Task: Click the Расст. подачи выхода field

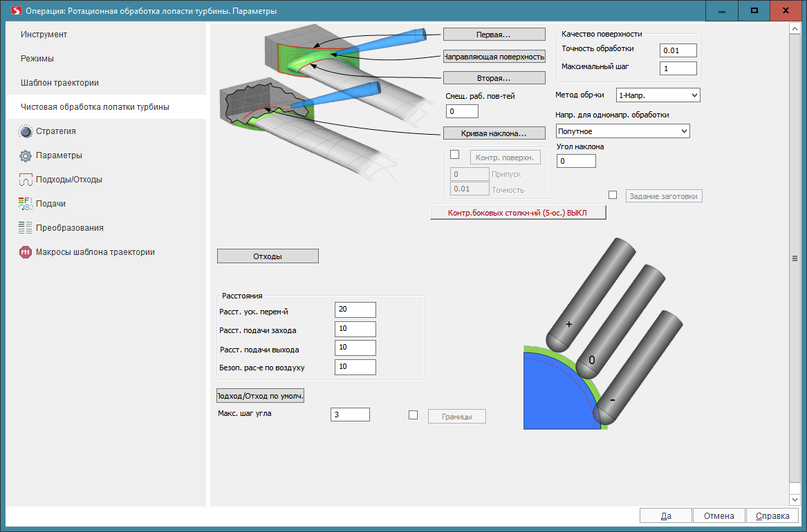Action: click(355, 348)
